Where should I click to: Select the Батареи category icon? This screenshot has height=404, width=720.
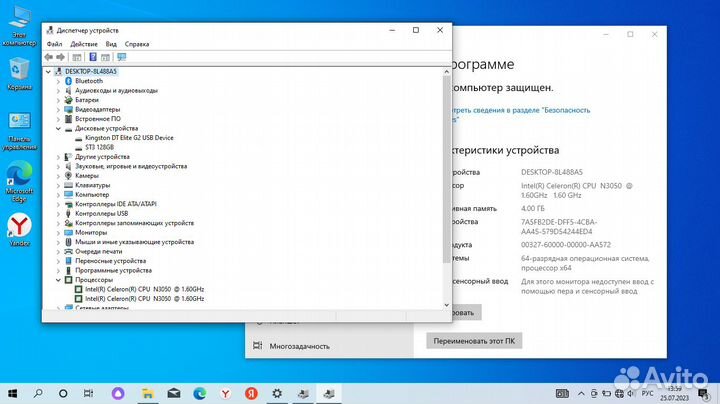click(68, 100)
